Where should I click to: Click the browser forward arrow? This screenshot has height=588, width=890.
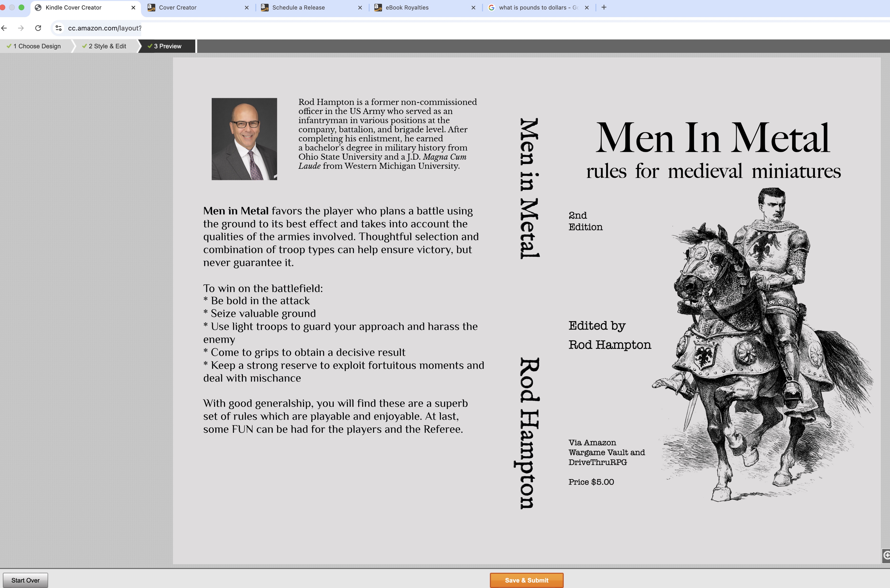click(21, 28)
